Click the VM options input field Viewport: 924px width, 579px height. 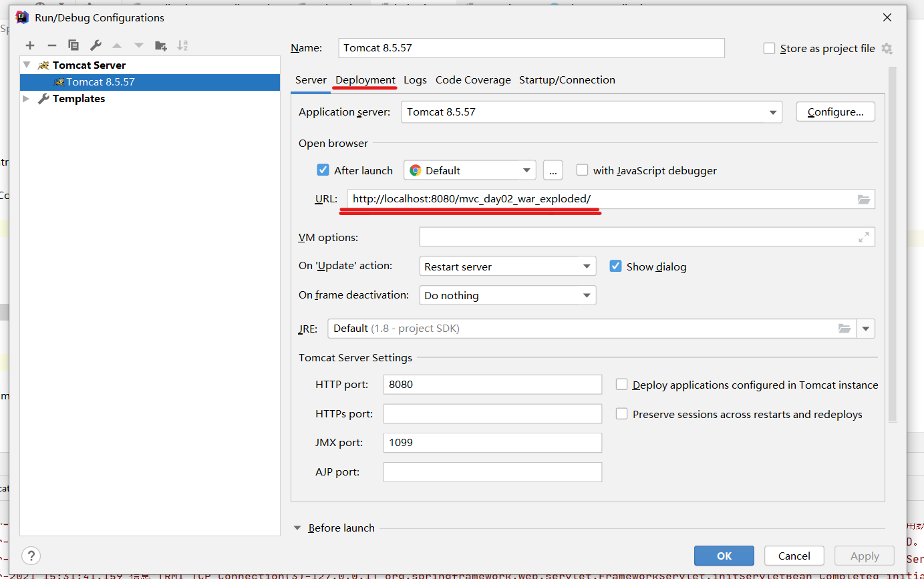tap(647, 237)
